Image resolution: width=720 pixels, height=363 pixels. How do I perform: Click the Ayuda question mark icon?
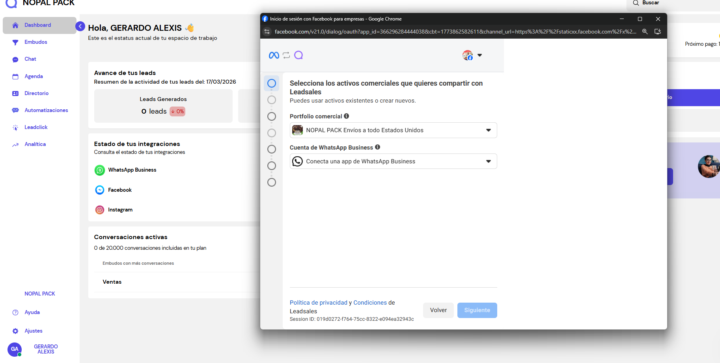tap(15, 313)
